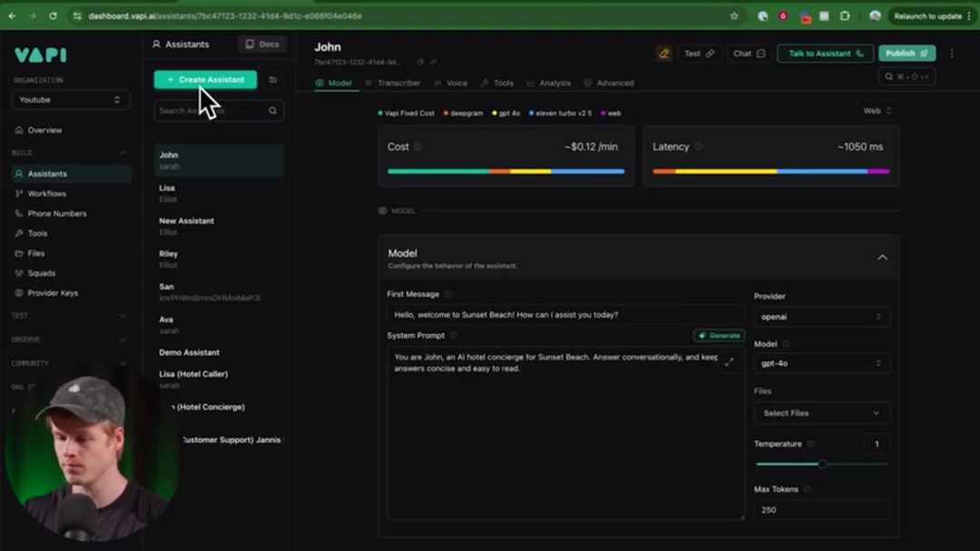Image resolution: width=980 pixels, height=551 pixels.
Task: Open Phone Numbers from the sidebar
Action: click(18, 213)
